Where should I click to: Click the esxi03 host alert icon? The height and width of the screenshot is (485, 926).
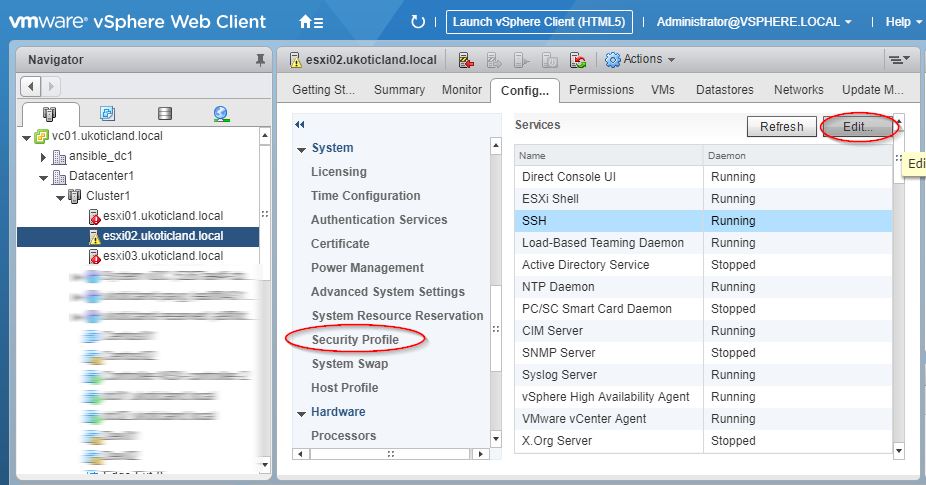click(94, 256)
